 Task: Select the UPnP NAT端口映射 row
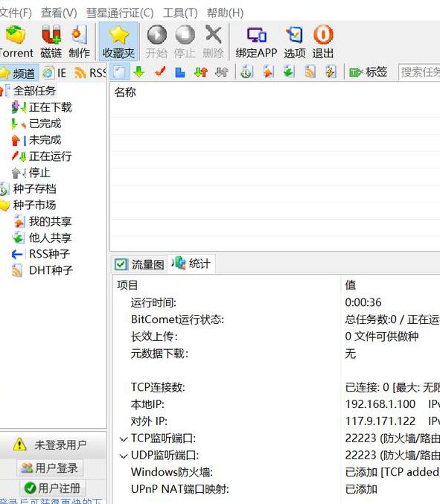tap(180, 489)
